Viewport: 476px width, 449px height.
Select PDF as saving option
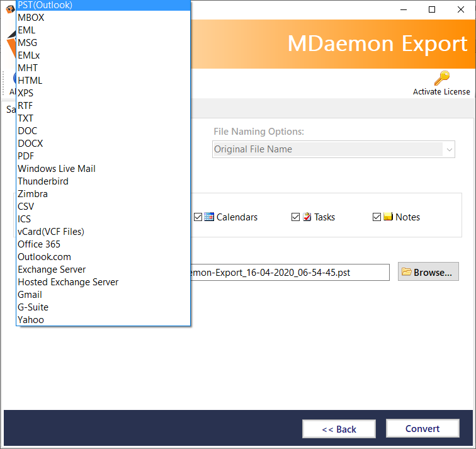[103, 156]
